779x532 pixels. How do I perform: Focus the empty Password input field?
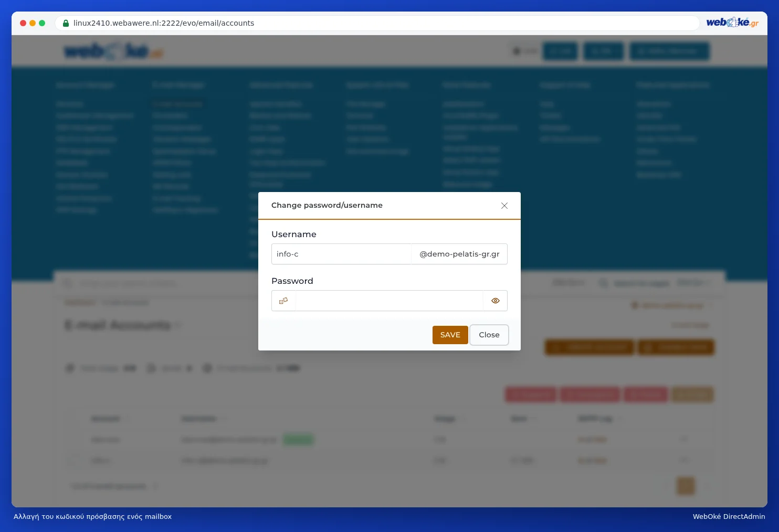389,301
